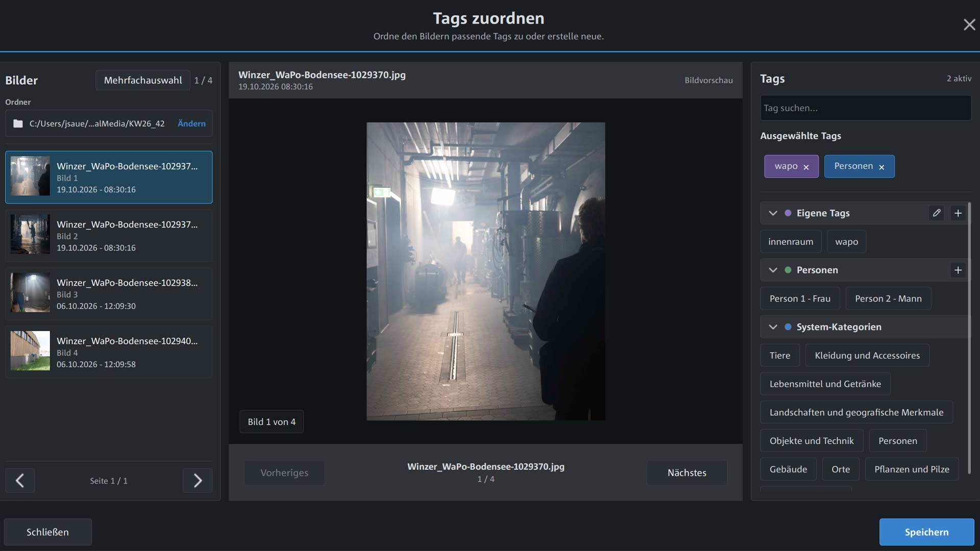Viewport: 980px width, 551px height.
Task: Toggle the Gebäude category tag
Action: [788, 469]
